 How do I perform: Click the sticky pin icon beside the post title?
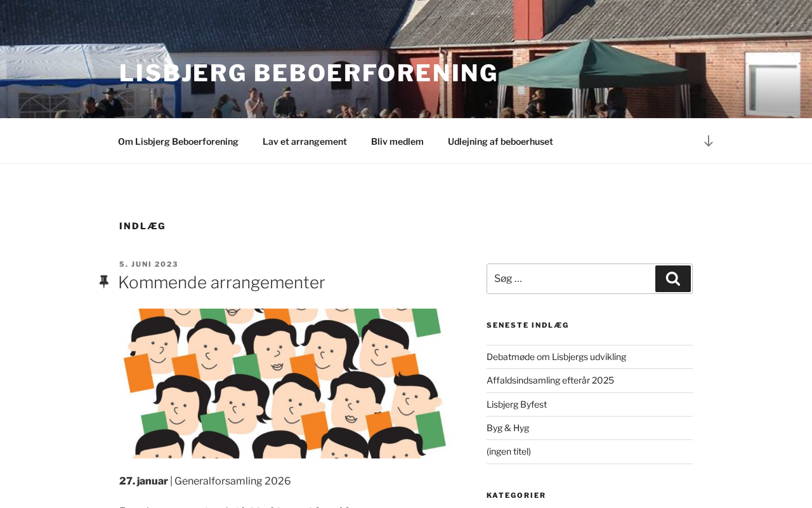104,281
